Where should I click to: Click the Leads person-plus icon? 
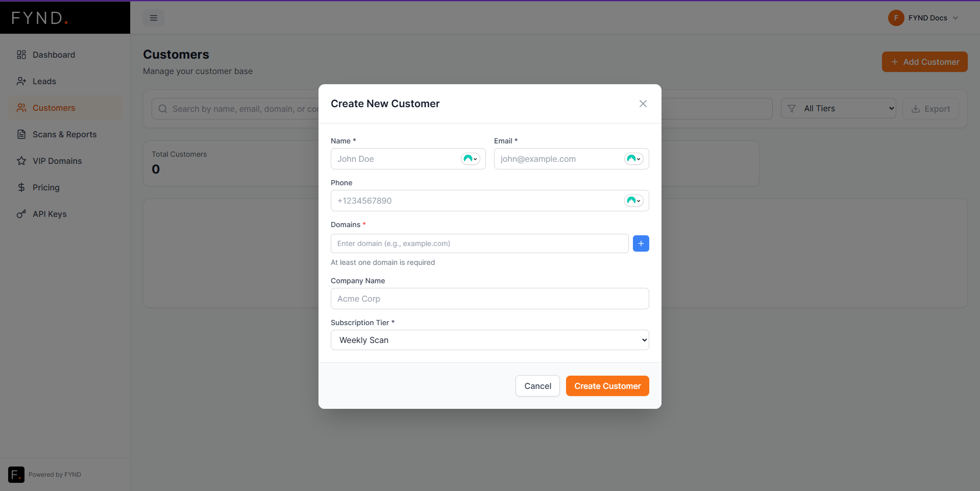coord(21,81)
